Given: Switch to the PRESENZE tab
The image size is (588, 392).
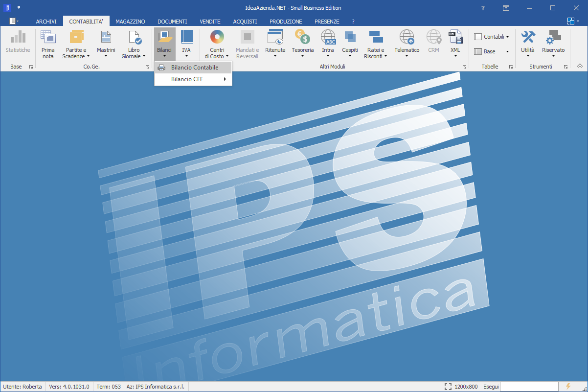Looking at the screenshot, I should point(327,22).
